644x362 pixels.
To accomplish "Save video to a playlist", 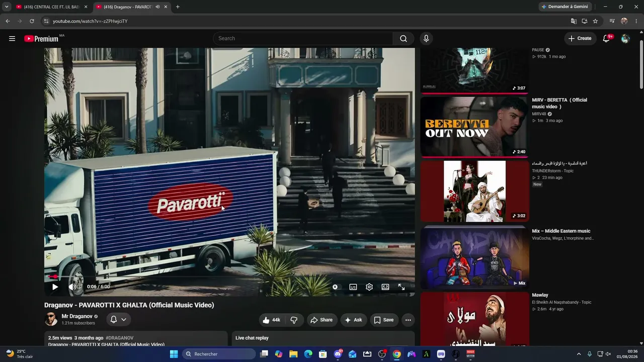I will tap(384, 320).
